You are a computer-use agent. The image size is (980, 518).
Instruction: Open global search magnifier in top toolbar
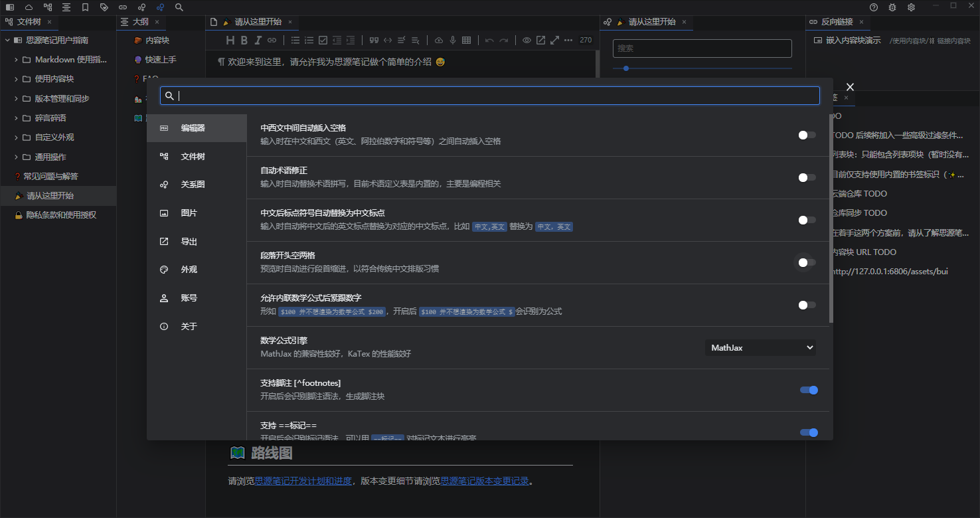click(179, 7)
